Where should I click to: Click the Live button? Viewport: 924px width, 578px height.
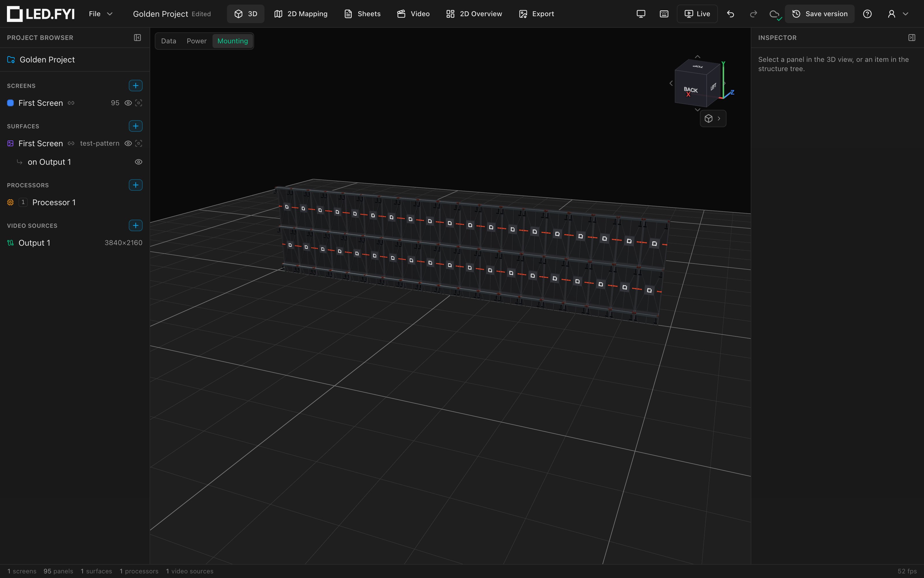697,14
